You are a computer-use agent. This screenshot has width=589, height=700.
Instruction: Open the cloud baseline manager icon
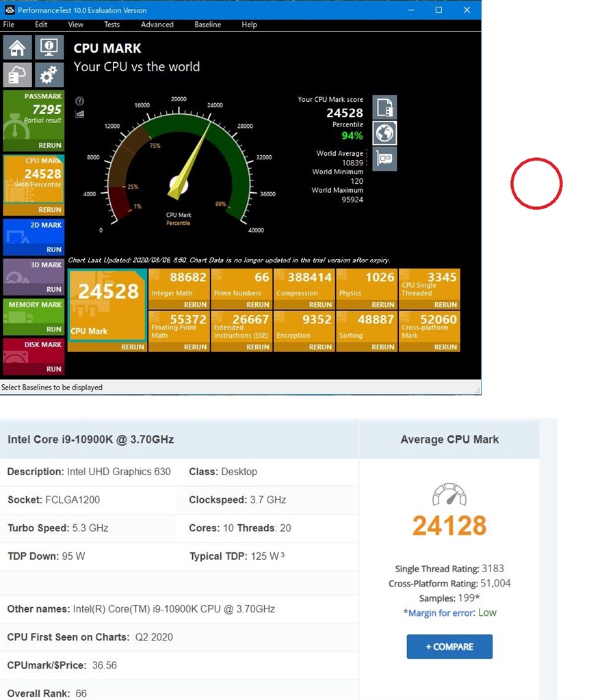17,75
